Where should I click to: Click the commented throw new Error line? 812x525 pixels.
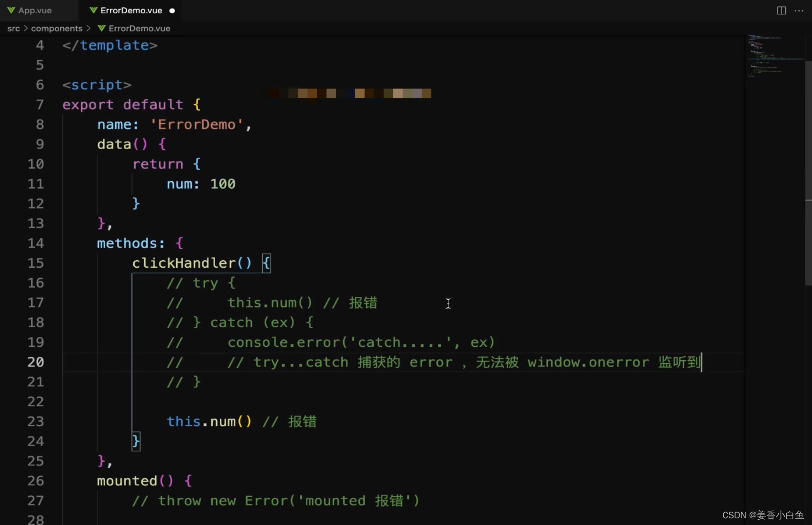coord(276,501)
